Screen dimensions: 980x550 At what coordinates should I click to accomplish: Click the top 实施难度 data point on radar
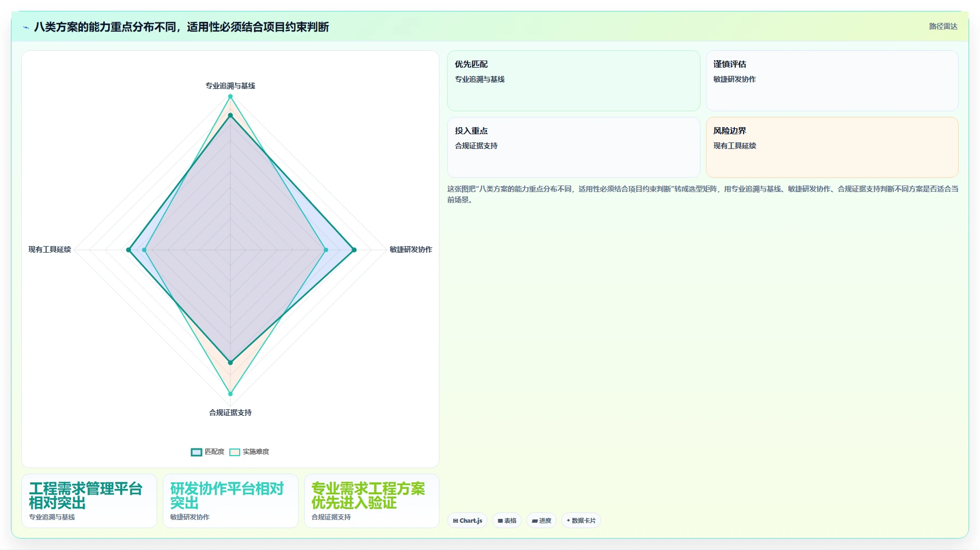tap(230, 97)
